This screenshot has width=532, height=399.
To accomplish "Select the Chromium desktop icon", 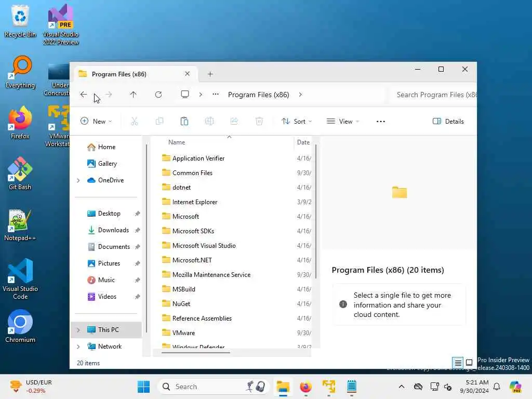I will click(20, 326).
